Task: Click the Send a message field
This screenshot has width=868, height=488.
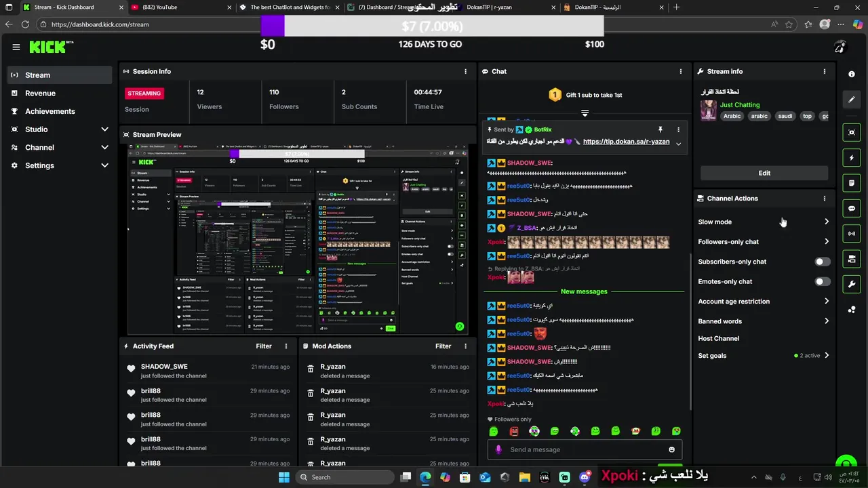Action: pos(585,449)
